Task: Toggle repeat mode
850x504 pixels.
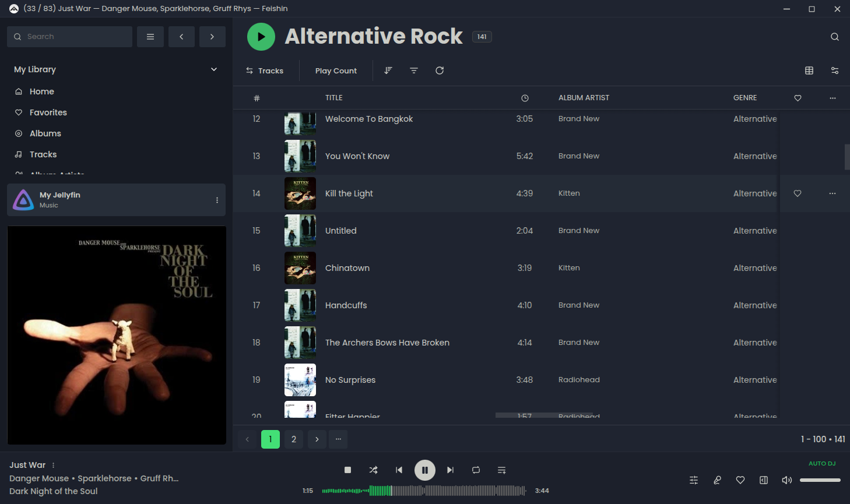Action: pos(476,470)
